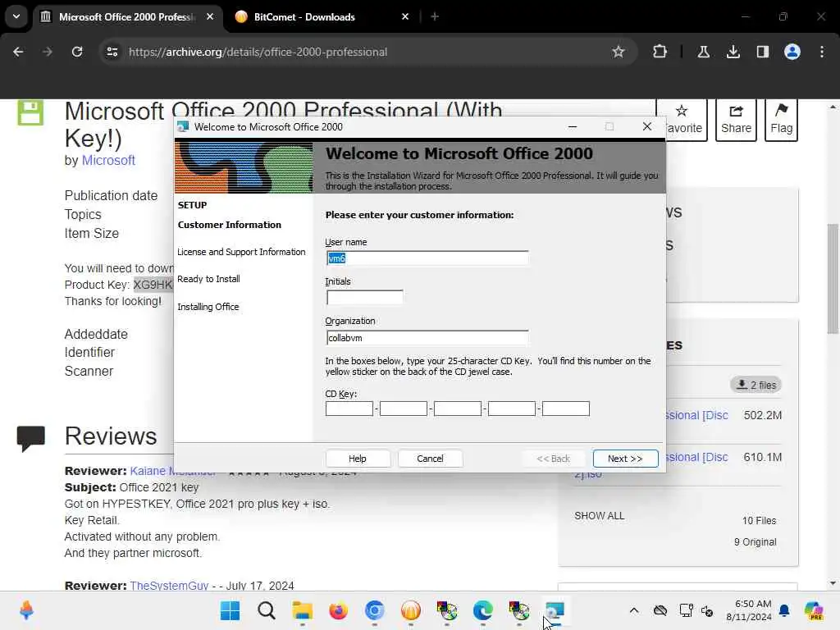Open the tab search dropdown arrow
840x630 pixels.
[x=16, y=16]
